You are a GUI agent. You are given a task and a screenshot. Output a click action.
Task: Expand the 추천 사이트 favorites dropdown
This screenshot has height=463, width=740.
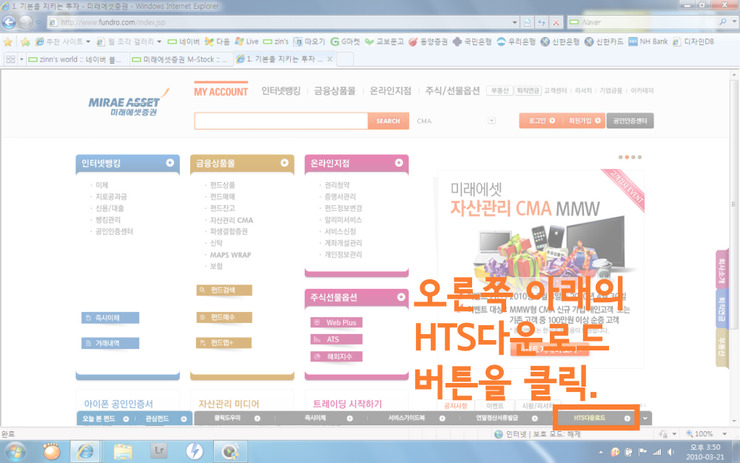pos(88,42)
